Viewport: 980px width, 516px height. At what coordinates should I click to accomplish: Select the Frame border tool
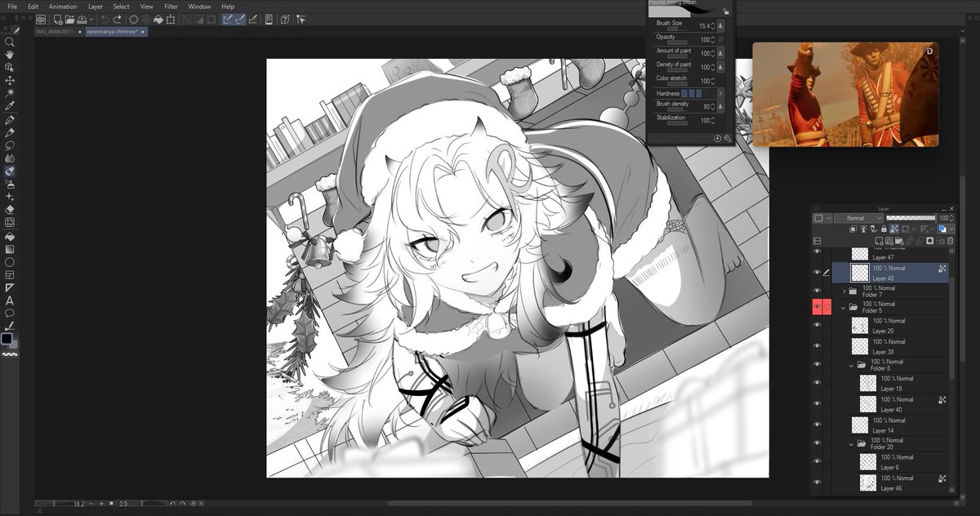[10, 275]
